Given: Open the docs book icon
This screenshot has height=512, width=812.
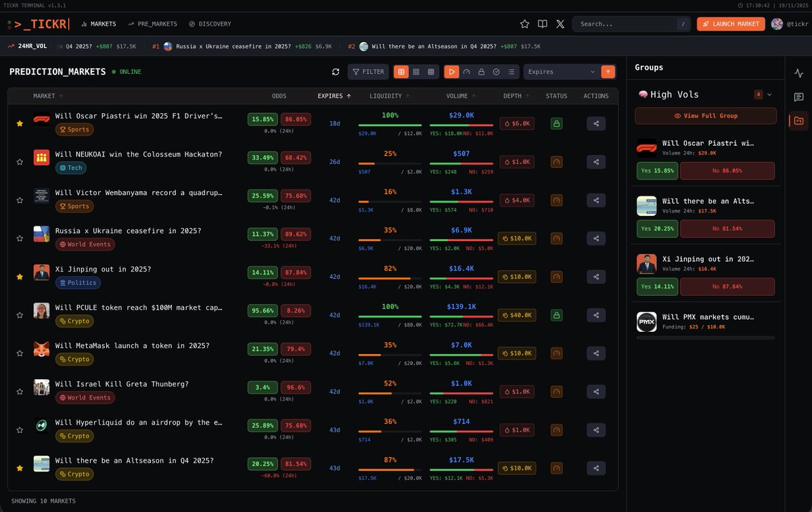Looking at the screenshot, I should coord(542,24).
